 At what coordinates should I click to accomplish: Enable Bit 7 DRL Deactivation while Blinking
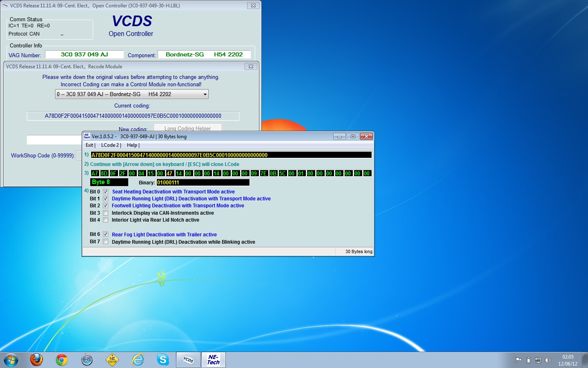(106, 242)
